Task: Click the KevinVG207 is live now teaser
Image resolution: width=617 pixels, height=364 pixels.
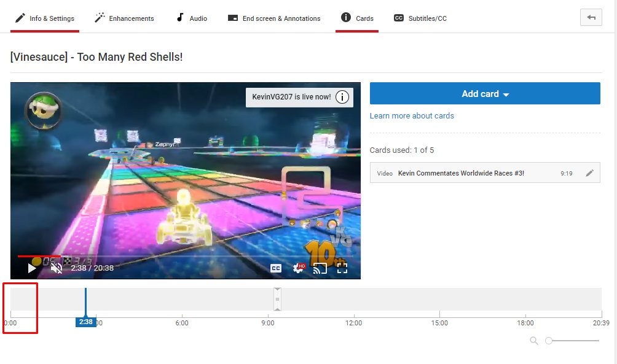Action: (x=299, y=97)
